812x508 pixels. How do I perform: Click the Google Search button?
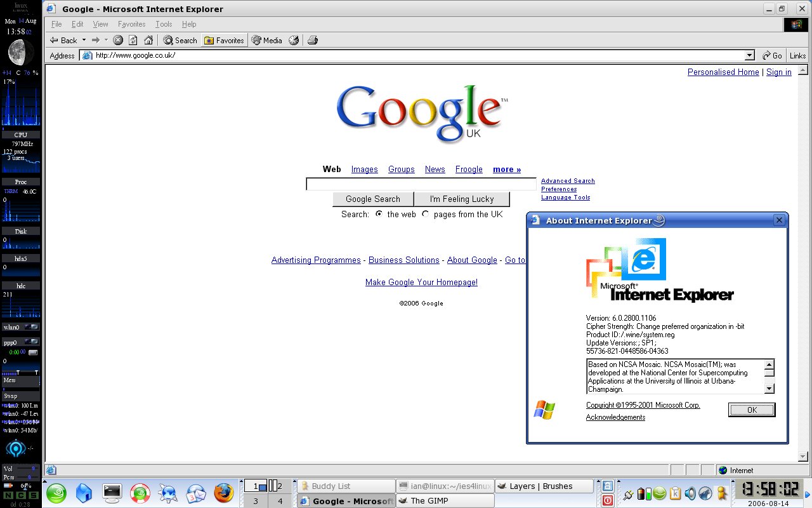click(x=373, y=199)
